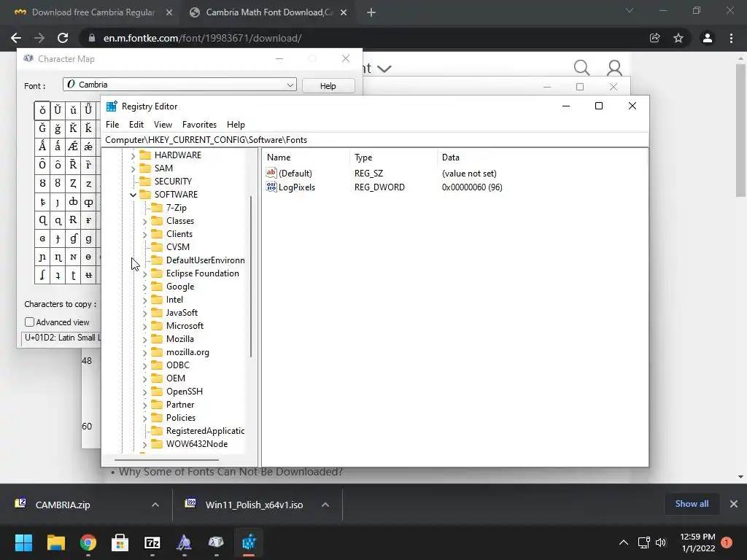Open File menu in Registry Editor

click(112, 125)
